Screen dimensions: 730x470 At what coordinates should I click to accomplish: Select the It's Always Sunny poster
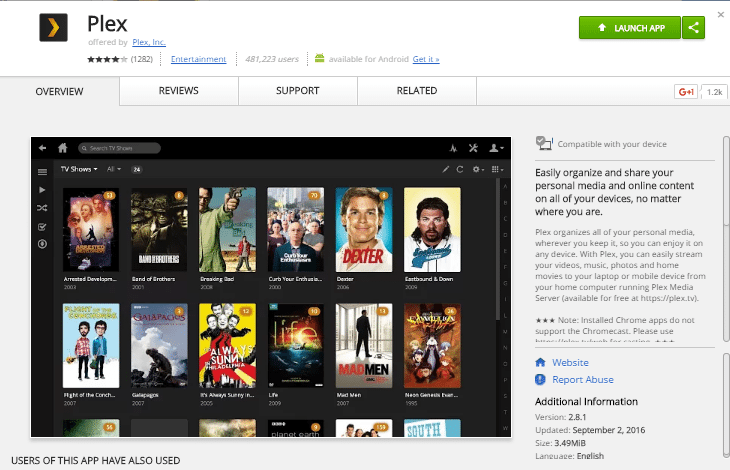(x=227, y=346)
